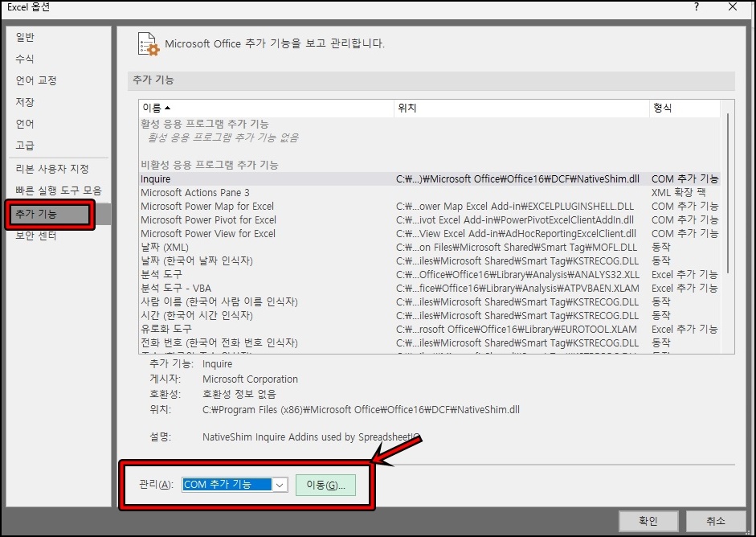Click the 이동(G)... button
This screenshot has width=756, height=537.
click(x=326, y=486)
